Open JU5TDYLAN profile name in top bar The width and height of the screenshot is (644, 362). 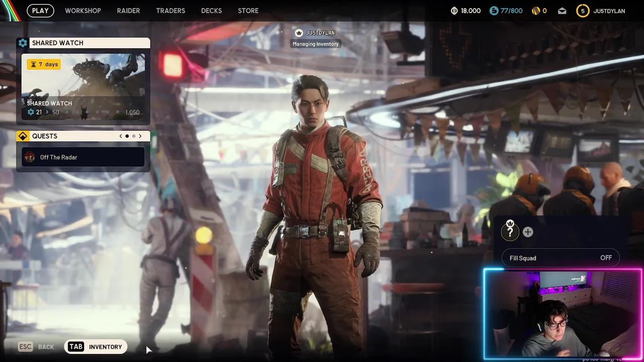point(609,11)
